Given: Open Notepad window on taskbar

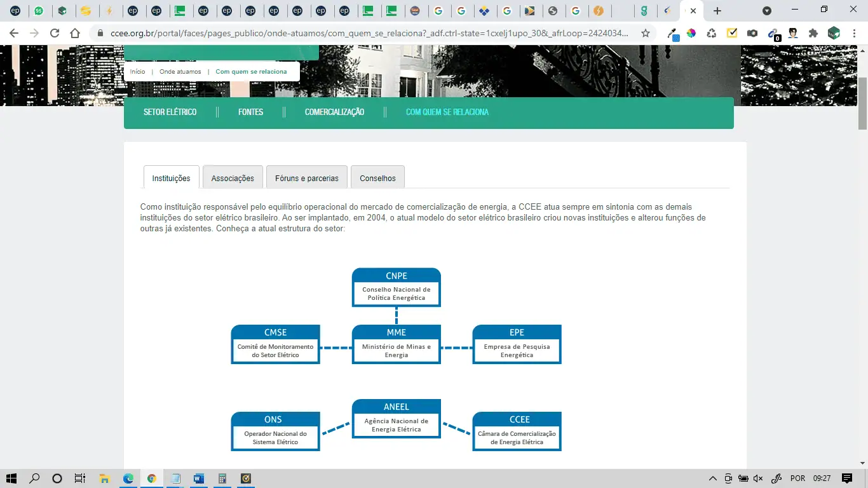Looking at the screenshot, I should [175, 478].
